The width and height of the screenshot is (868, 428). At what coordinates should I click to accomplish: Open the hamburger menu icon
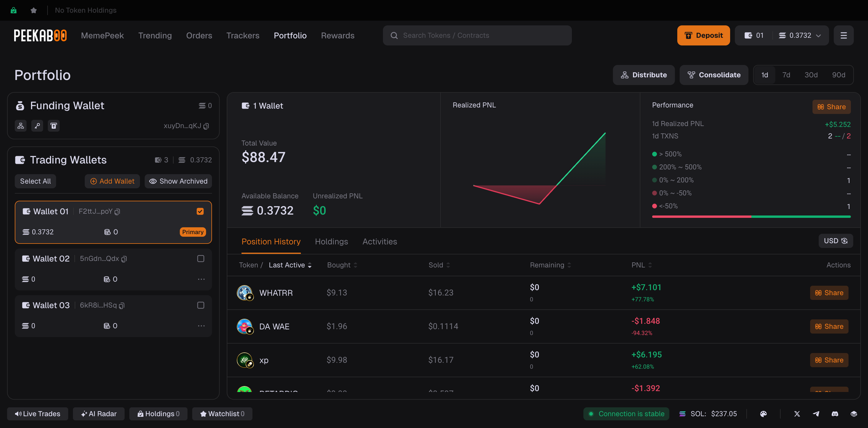843,35
